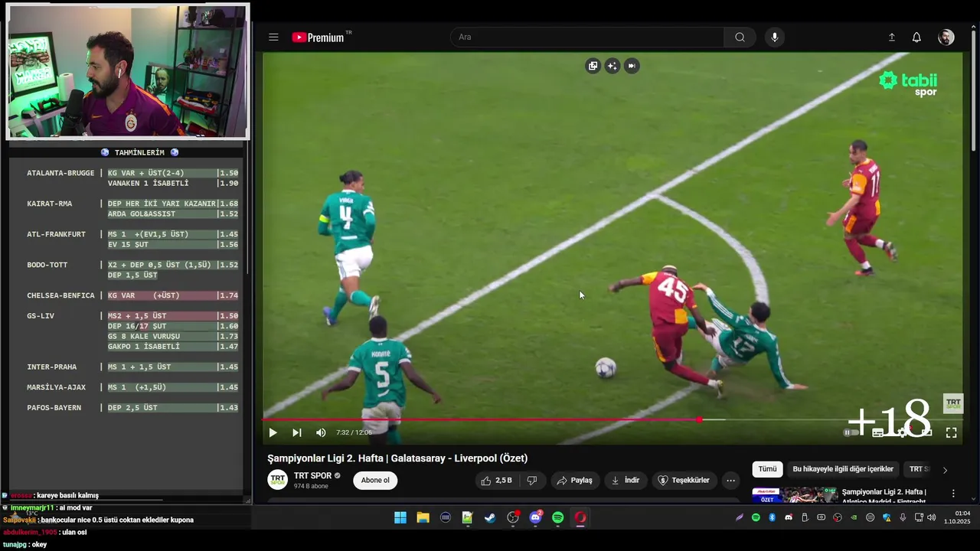Click CHELSEA-BENFICA prediction row

click(132, 295)
